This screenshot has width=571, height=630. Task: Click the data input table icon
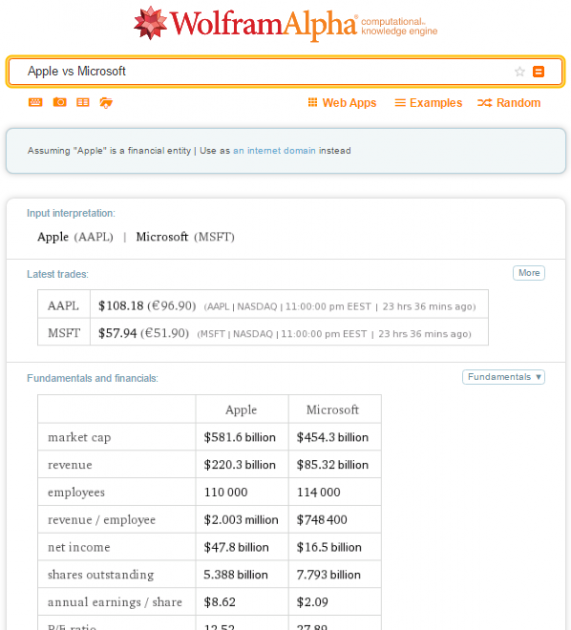[x=83, y=102]
